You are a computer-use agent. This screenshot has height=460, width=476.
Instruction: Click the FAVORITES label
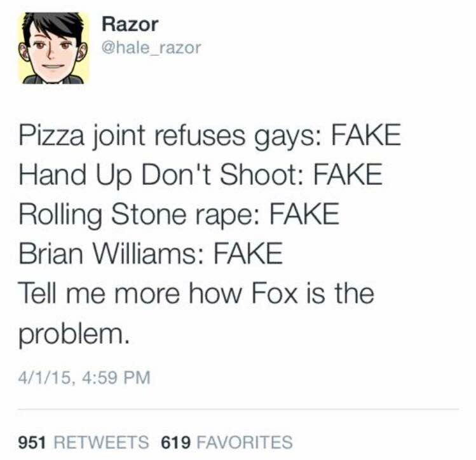[245, 442]
